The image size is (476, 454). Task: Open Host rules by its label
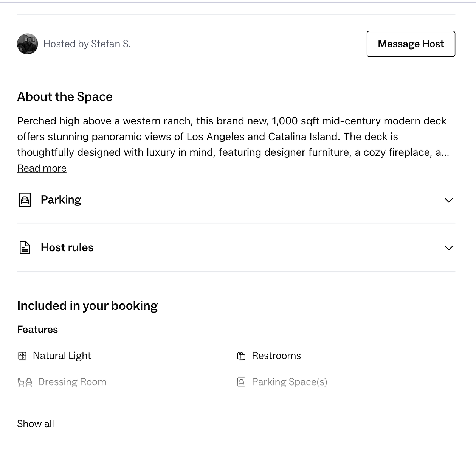[x=67, y=247]
